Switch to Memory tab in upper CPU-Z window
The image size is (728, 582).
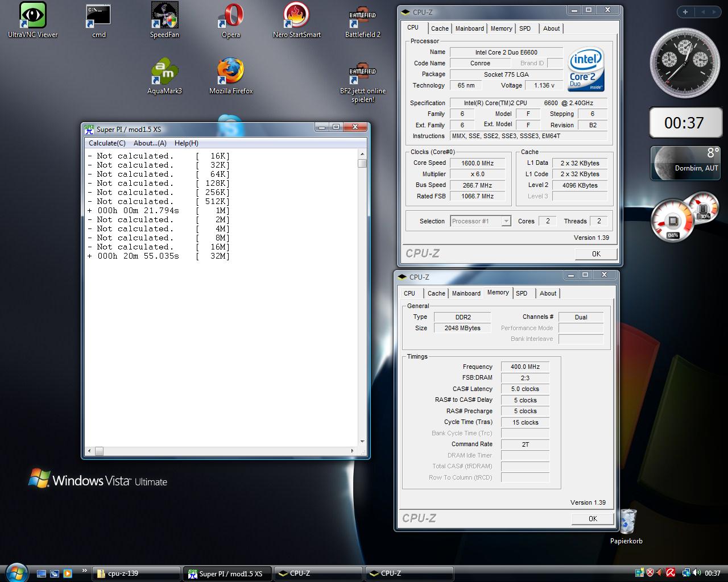[x=501, y=28]
